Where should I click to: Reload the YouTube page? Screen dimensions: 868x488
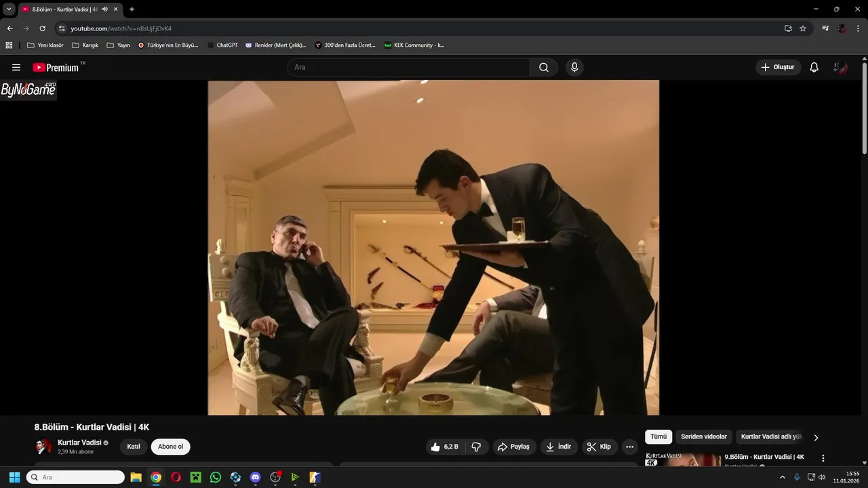click(42, 28)
